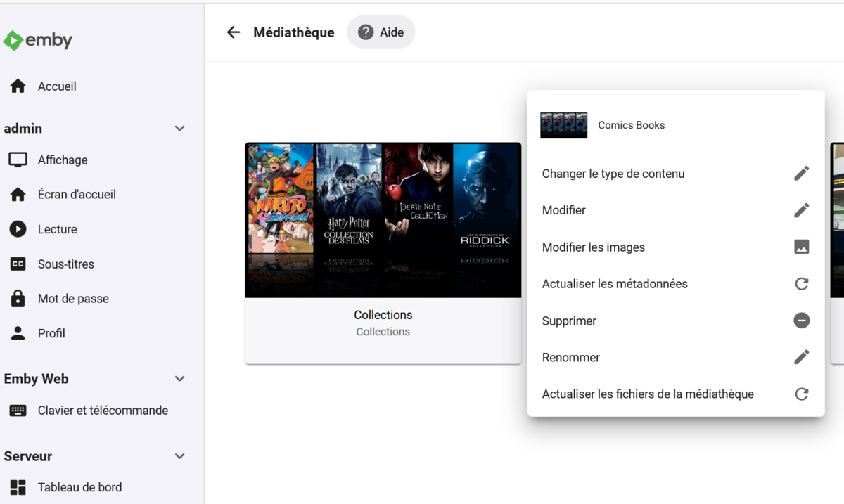
Task: Click the Accueil home icon
Action: [x=18, y=86]
